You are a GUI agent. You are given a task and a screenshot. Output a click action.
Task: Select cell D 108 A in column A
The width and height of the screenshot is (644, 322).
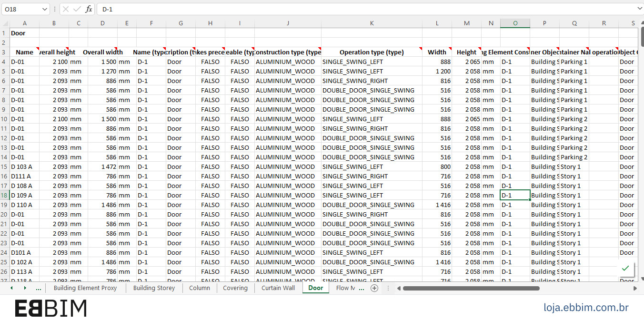pos(24,186)
